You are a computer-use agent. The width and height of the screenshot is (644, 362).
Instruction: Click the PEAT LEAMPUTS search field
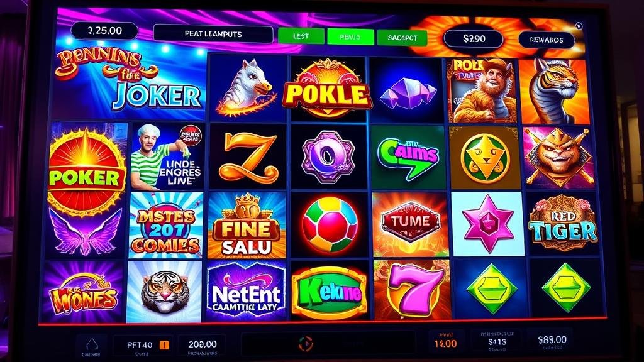point(213,34)
